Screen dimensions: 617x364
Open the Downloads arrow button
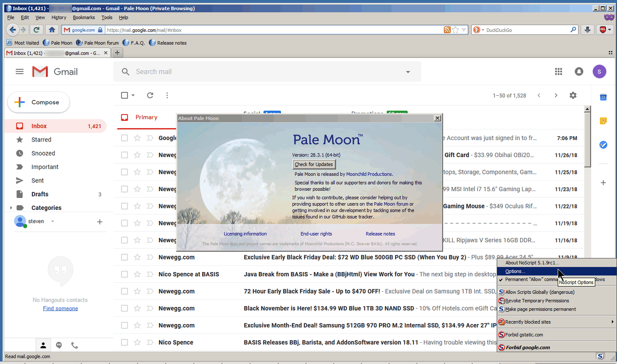click(587, 30)
